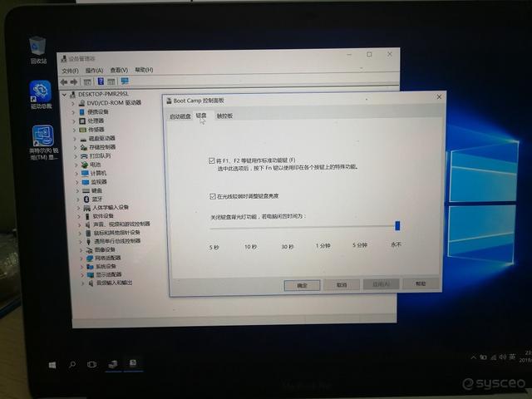Select the 网络适配器 network adapter icon

90,258
